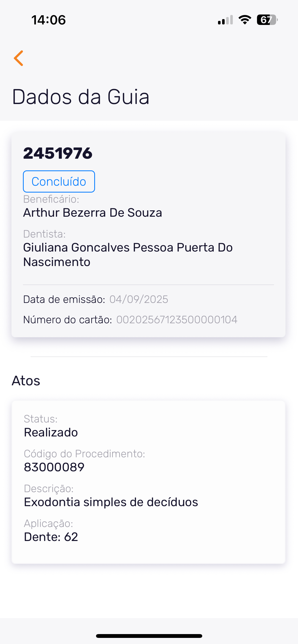Tap the Wi-Fi status icon
The width and height of the screenshot is (298, 644).
[245, 20]
